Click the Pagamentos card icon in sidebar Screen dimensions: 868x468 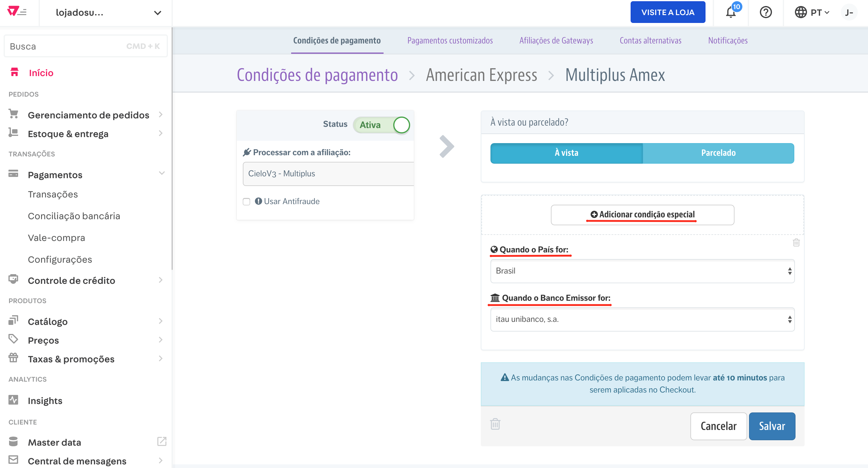coord(14,174)
